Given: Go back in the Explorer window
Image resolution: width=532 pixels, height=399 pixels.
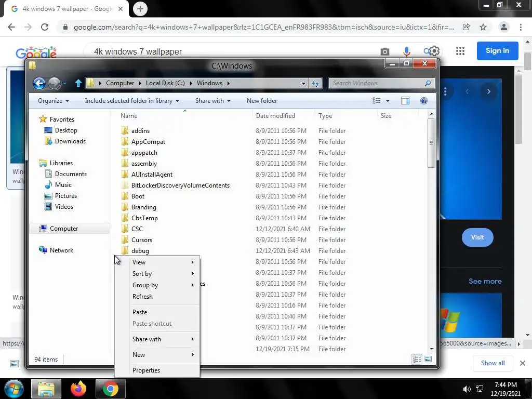Looking at the screenshot, I should pos(39,83).
